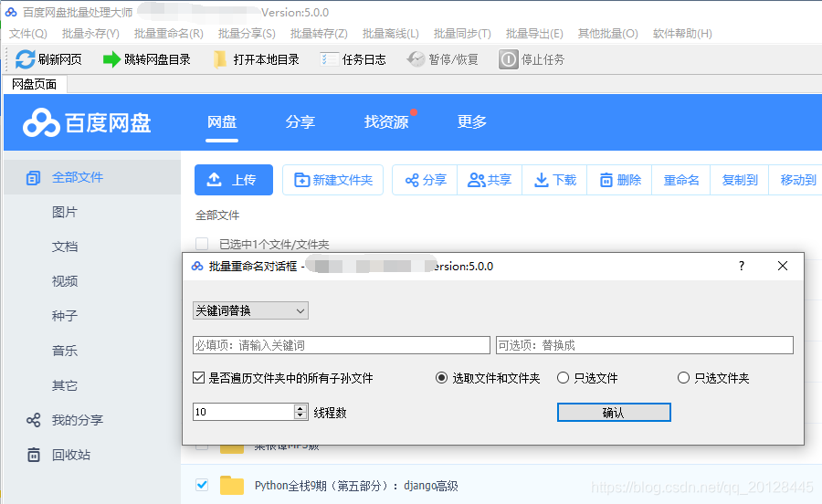Select 只选文件夹 radio button
Screen dimensions: 822x504
tap(683, 378)
